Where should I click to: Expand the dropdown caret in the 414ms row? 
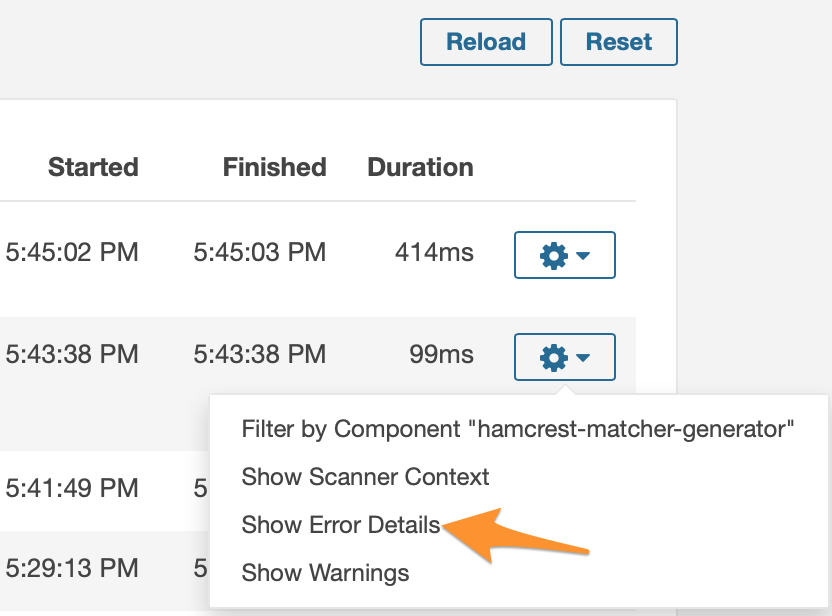click(x=583, y=257)
